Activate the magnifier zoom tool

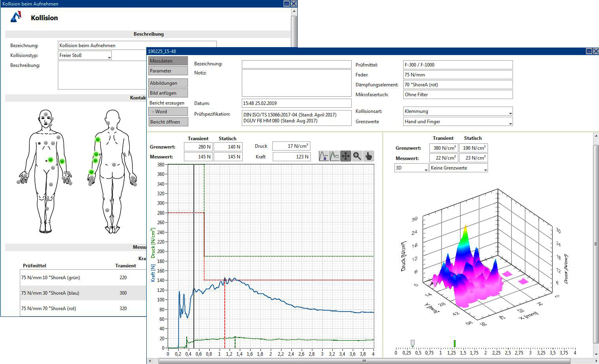point(357,156)
